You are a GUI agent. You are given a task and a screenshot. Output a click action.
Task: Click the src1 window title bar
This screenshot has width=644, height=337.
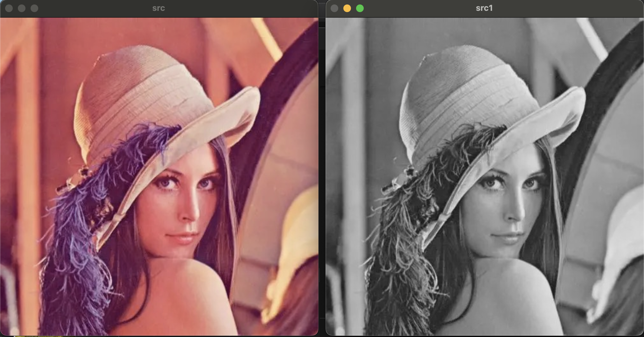coord(484,8)
